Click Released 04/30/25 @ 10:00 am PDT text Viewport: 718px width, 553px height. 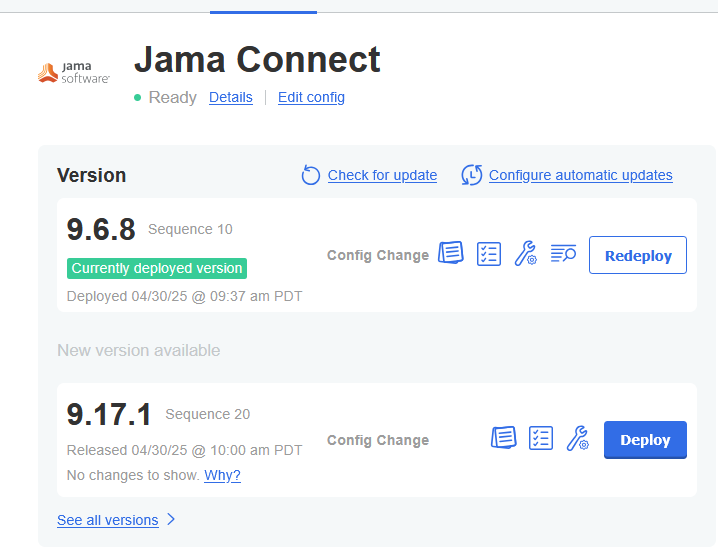[x=185, y=450]
